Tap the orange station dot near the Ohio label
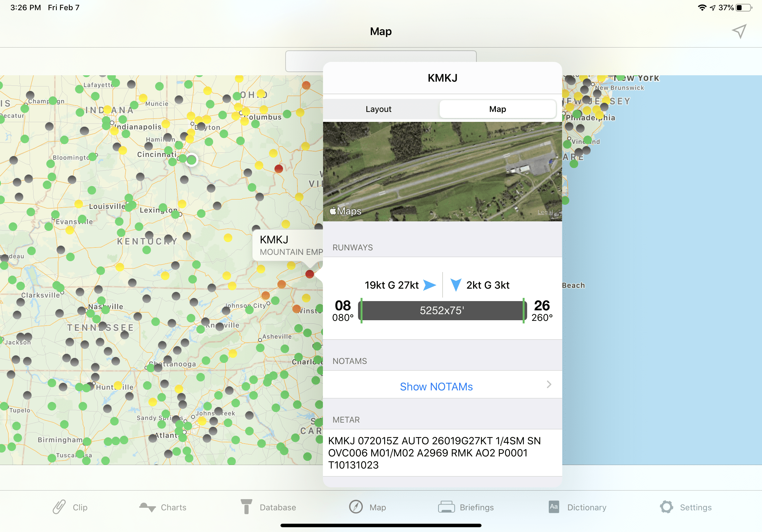762x532 pixels. pyautogui.click(x=306, y=85)
